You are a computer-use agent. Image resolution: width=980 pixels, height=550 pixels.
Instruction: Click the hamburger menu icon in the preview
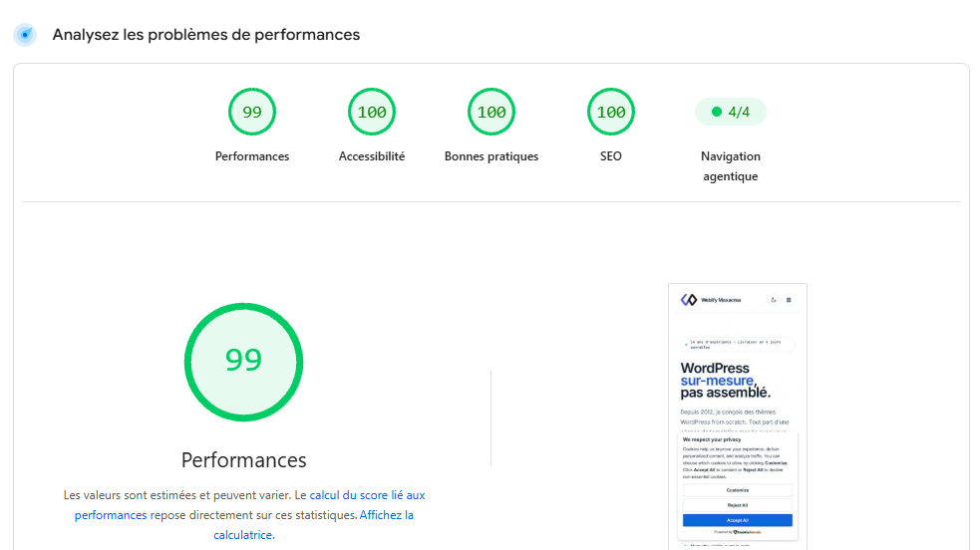789,300
